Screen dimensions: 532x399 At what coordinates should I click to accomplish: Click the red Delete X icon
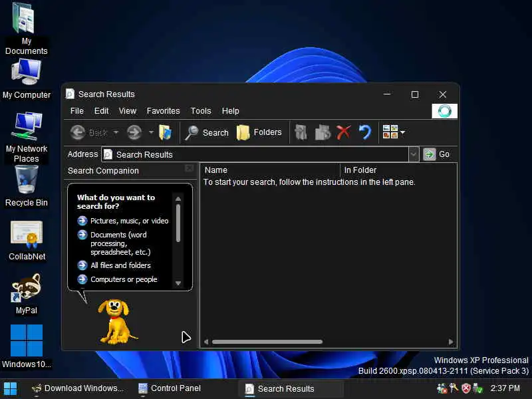click(343, 132)
